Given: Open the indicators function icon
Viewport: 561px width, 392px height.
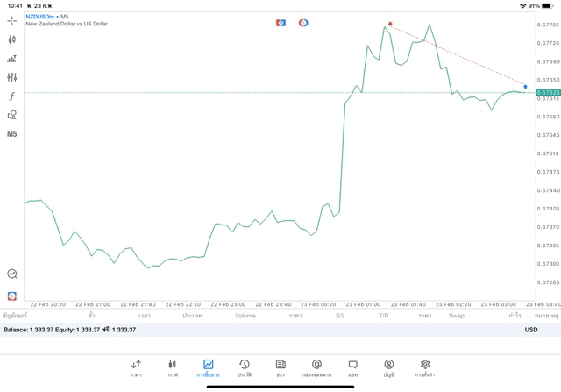Looking at the screenshot, I should [x=12, y=96].
